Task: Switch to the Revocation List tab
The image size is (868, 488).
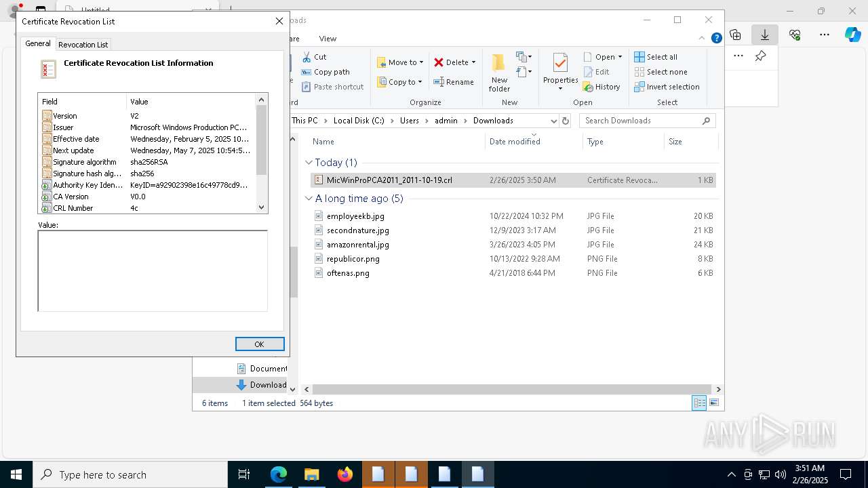Action: [x=83, y=45]
